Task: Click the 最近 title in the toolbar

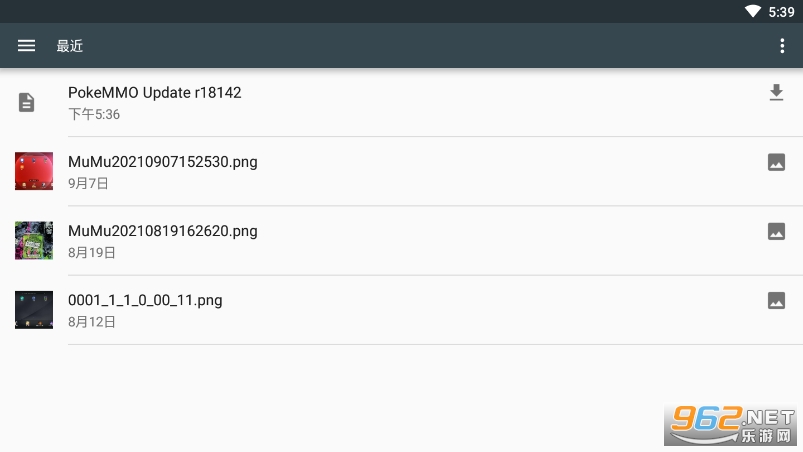Action: (70, 46)
